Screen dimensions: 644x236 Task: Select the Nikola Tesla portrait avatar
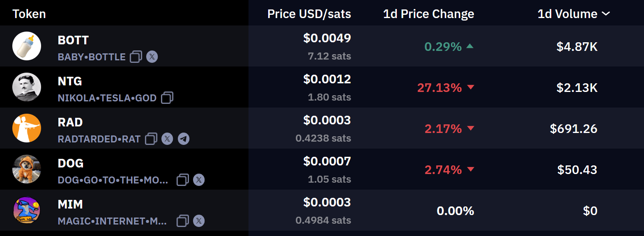pos(27,87)
